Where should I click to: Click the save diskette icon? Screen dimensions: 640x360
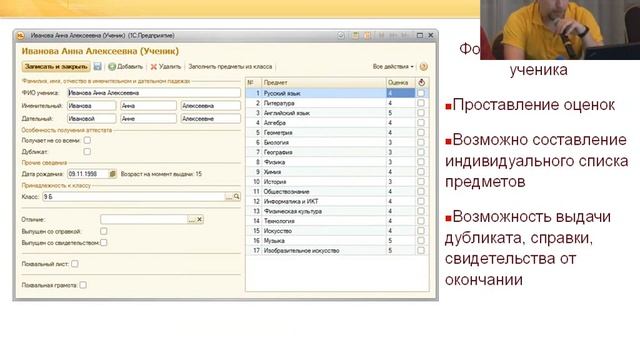click(98, 67)
